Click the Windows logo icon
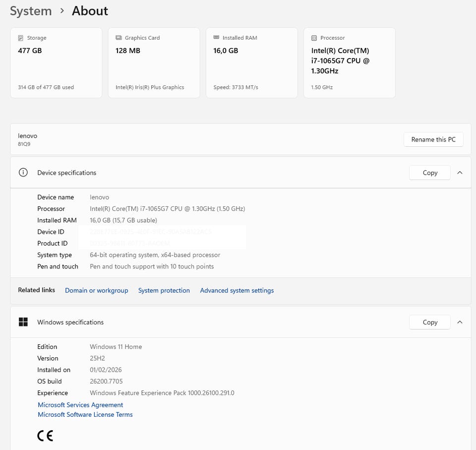 tap(23, 322)
